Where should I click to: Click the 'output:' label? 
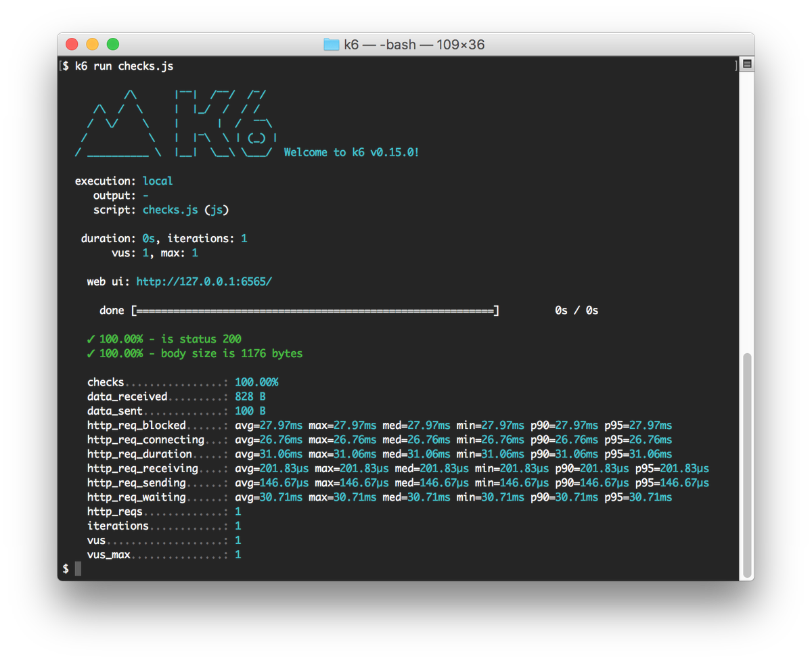click(x=115, y=196)
